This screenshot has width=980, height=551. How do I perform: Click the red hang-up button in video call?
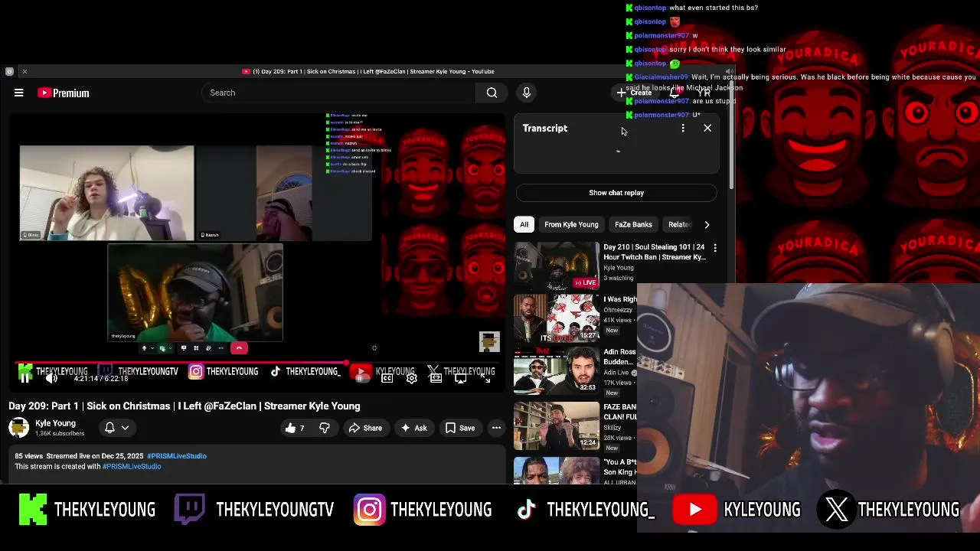239,348
